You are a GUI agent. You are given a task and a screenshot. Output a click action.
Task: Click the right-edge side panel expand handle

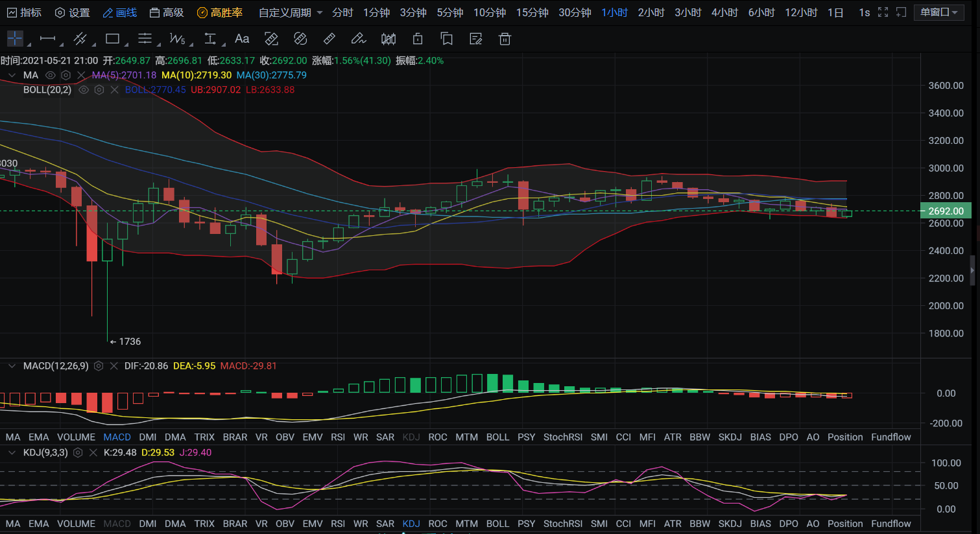coord(972,270)
